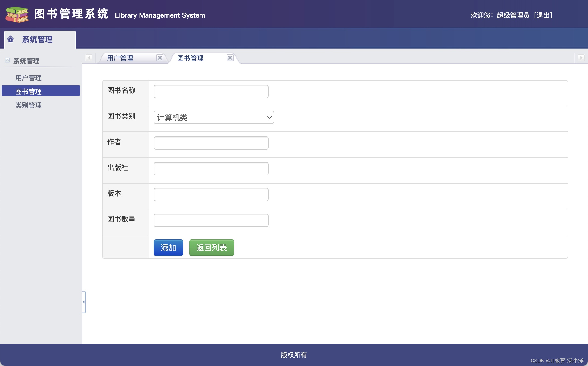
Task: Click the 图书名称 field label
Action: pyautogui.click(x=121, y=90)
